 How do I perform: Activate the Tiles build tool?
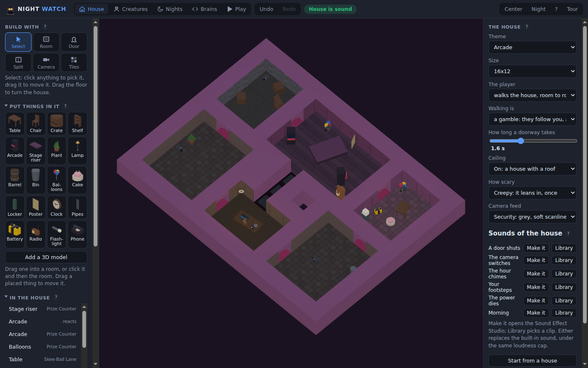74,63
